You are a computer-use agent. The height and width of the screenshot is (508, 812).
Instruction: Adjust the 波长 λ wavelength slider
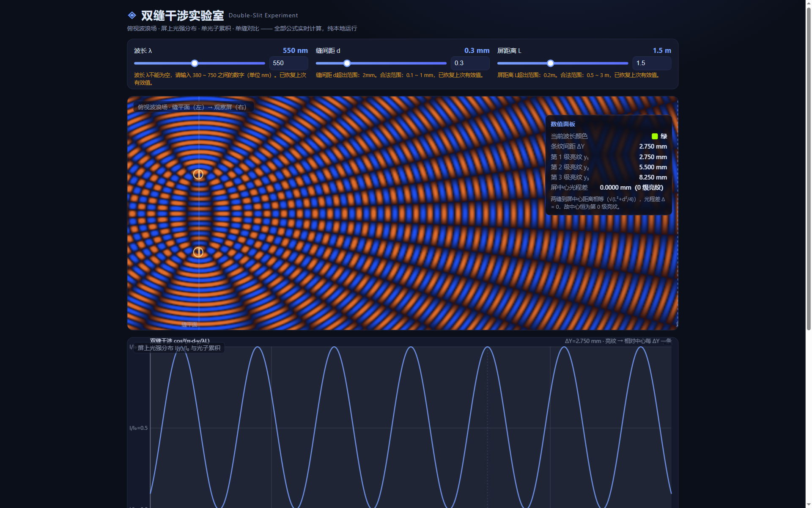[200, 63]
